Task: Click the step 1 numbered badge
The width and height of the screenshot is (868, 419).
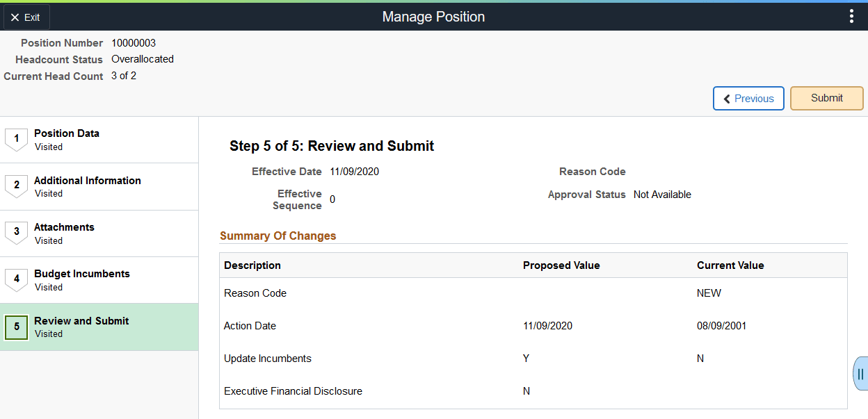Action: click(x=16, y=139)
